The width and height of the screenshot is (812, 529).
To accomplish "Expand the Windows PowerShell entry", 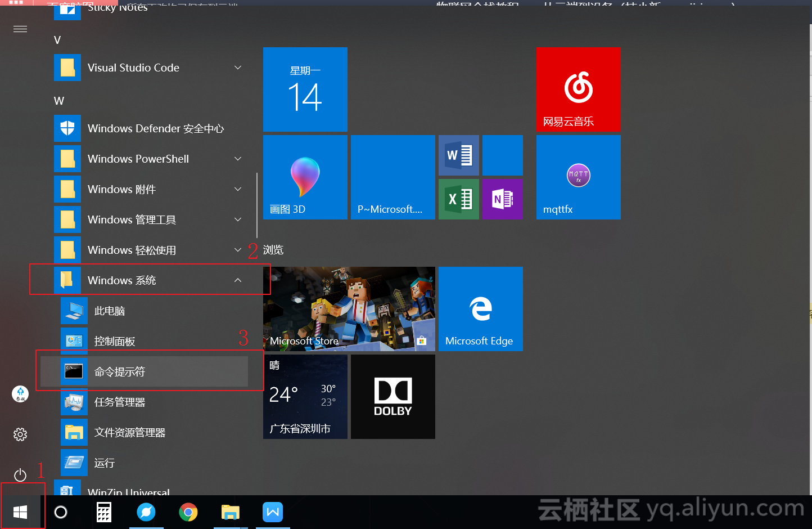I will tap(237, 159).
